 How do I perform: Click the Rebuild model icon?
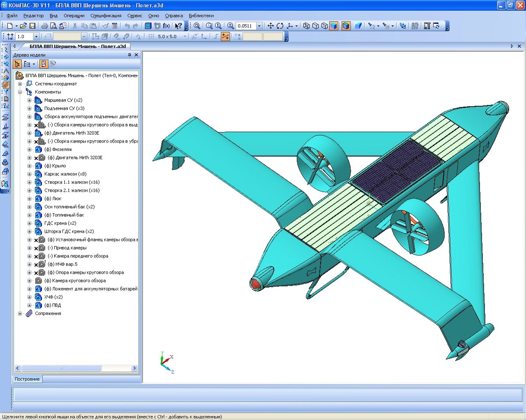click(x=436, y=26)
